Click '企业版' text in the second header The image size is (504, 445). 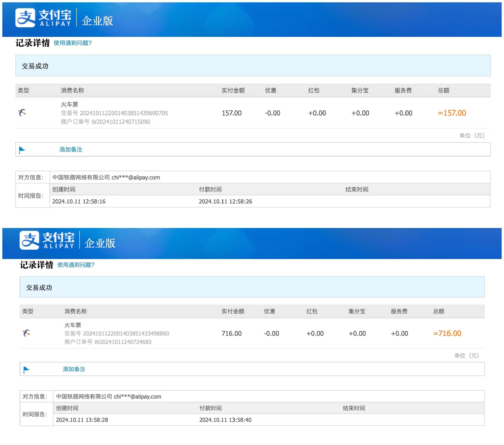click(x=100, y=243)
